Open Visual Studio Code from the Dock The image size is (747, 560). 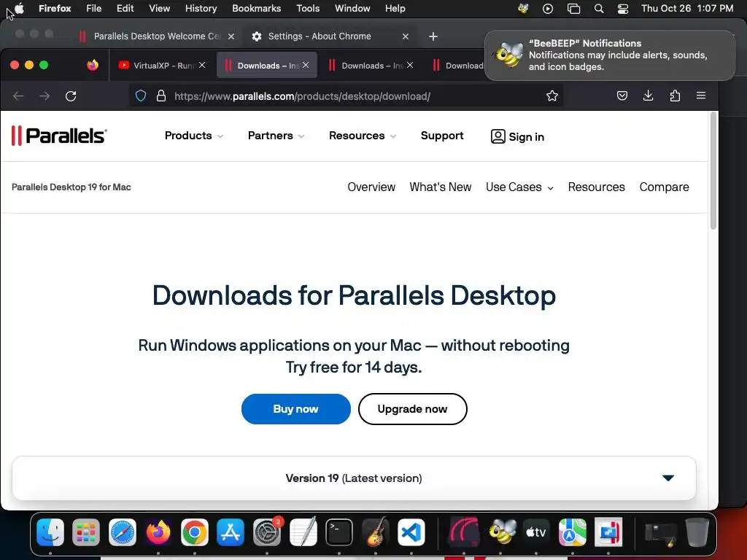click(411, 532)
